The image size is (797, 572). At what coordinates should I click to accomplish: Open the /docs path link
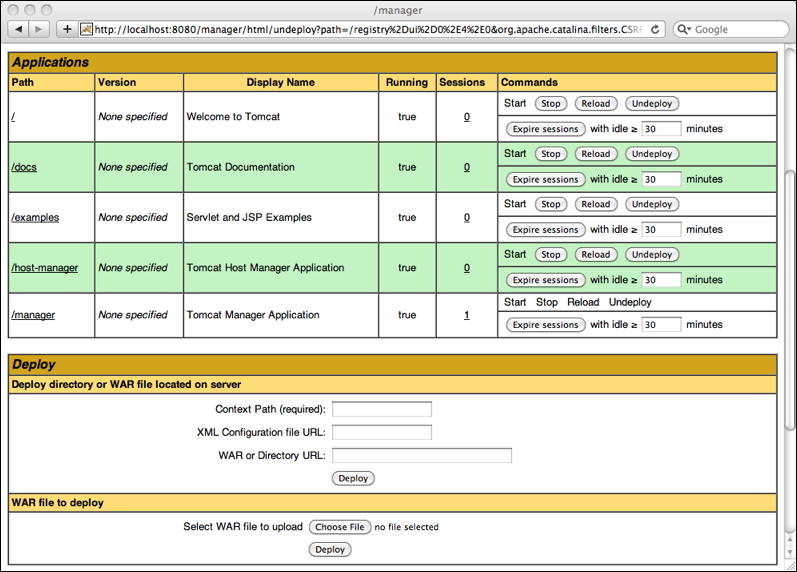(x=24, y=167)
